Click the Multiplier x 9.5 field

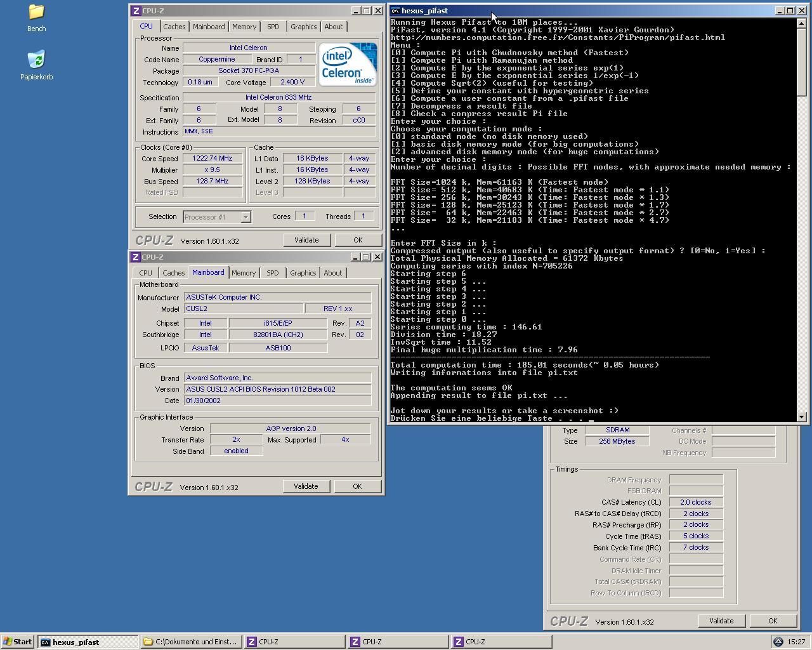coord(213,170)
